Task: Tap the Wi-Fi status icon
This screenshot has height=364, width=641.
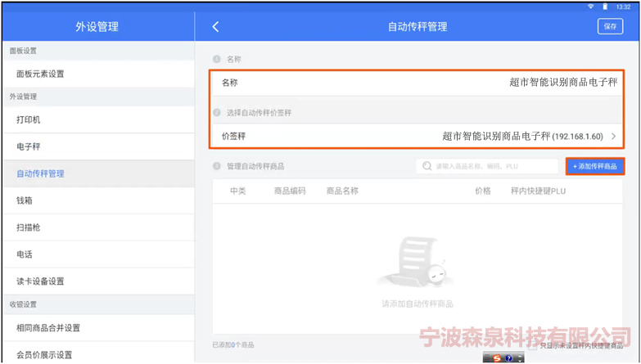Action: tap(589, 6)
